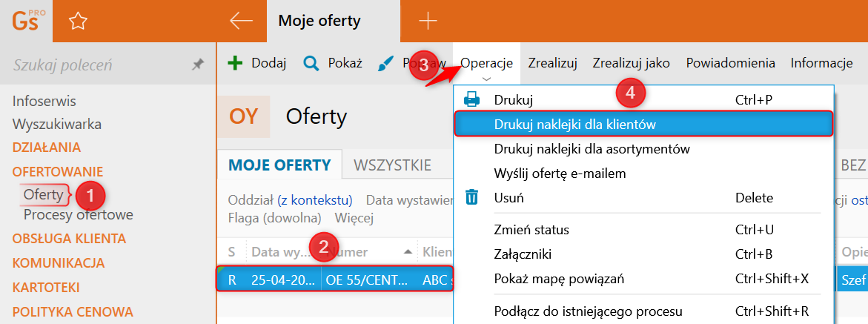Click the Zrealizuj toolbar button
Viewport: 868px width, 324px height.
[x=552, y=63]
